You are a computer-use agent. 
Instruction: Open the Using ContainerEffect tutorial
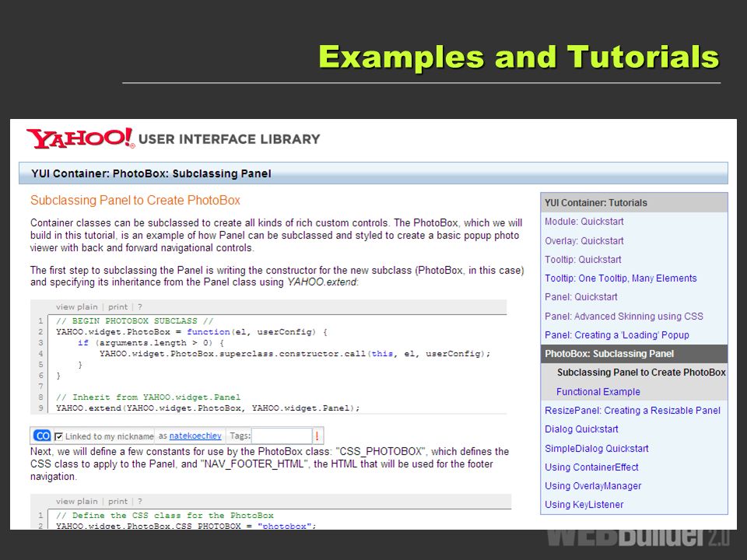point(591,467)
